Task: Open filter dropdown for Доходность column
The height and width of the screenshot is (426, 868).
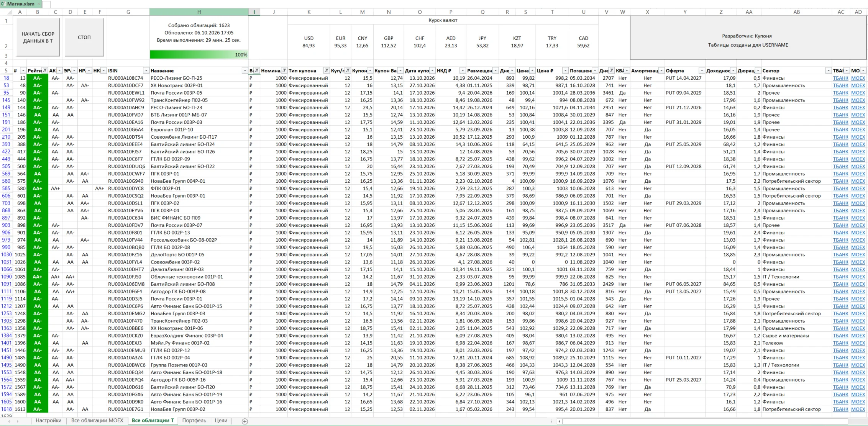Action: click(733, 70)
